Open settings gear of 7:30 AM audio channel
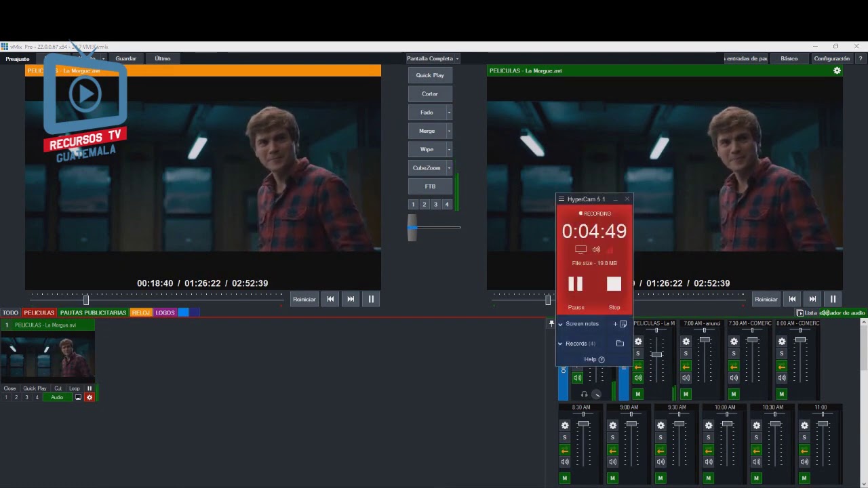The width and height of the screenshot is (868, 488). (x=734, y=342)
